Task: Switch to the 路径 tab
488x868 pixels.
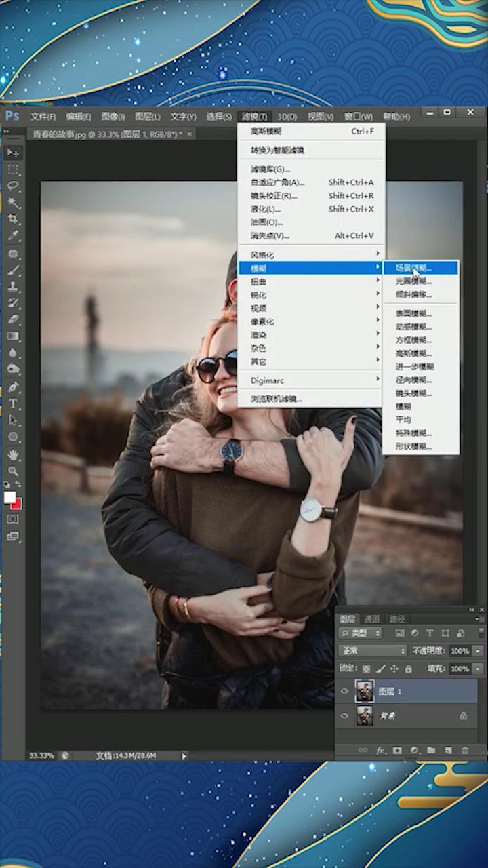Action: pos(397,619)
